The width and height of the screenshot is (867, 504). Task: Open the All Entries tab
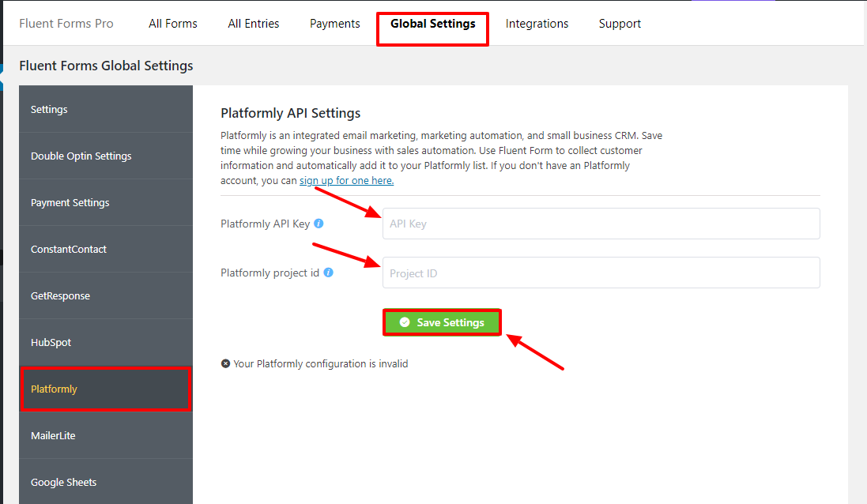[254, 24]
